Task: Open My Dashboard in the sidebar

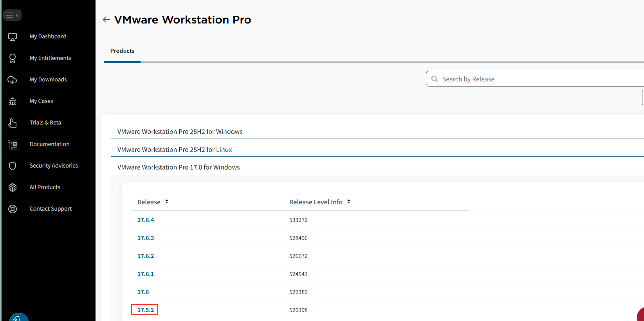Action: click(x=48, y=36)
